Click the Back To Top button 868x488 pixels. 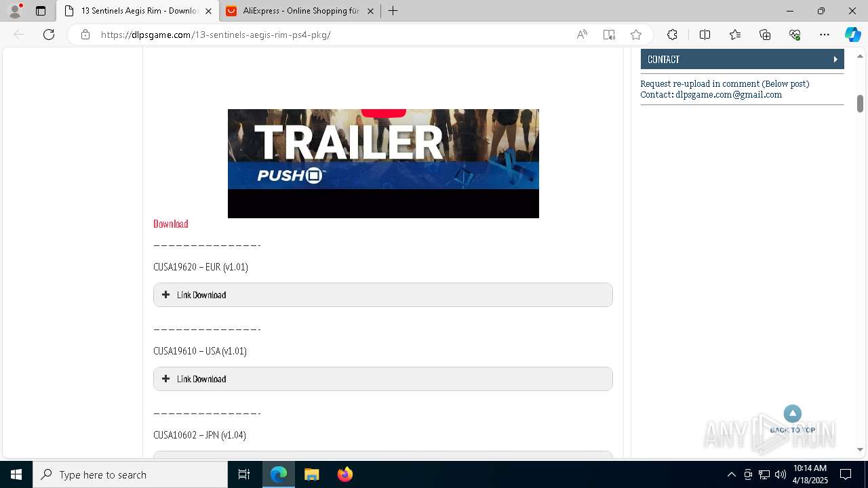coord(793,420)
